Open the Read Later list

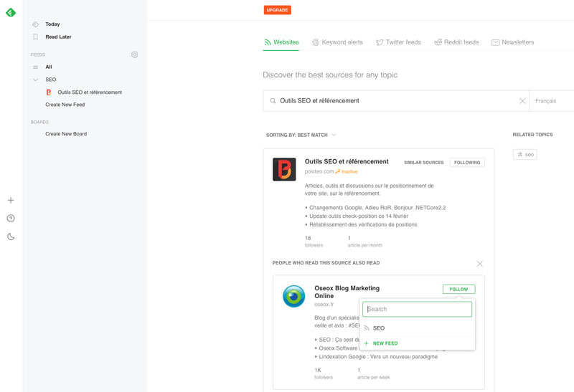click(58, 37)
